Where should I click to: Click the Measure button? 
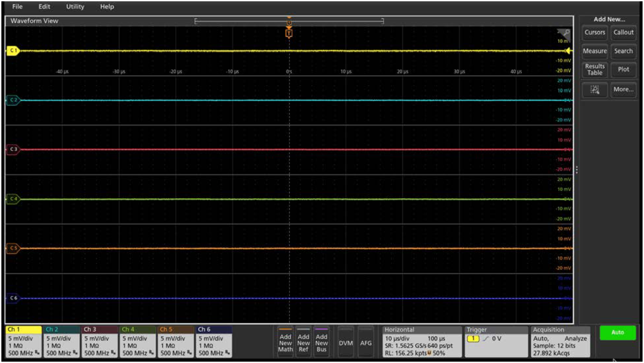pos(594,52)
